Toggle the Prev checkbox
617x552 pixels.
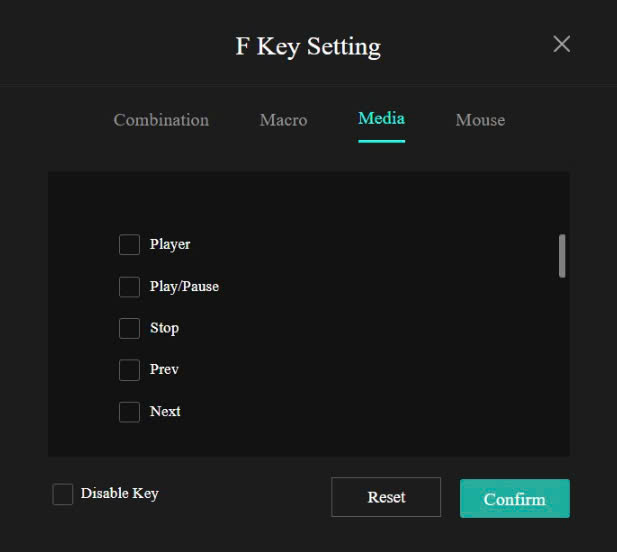click(129, 370)
